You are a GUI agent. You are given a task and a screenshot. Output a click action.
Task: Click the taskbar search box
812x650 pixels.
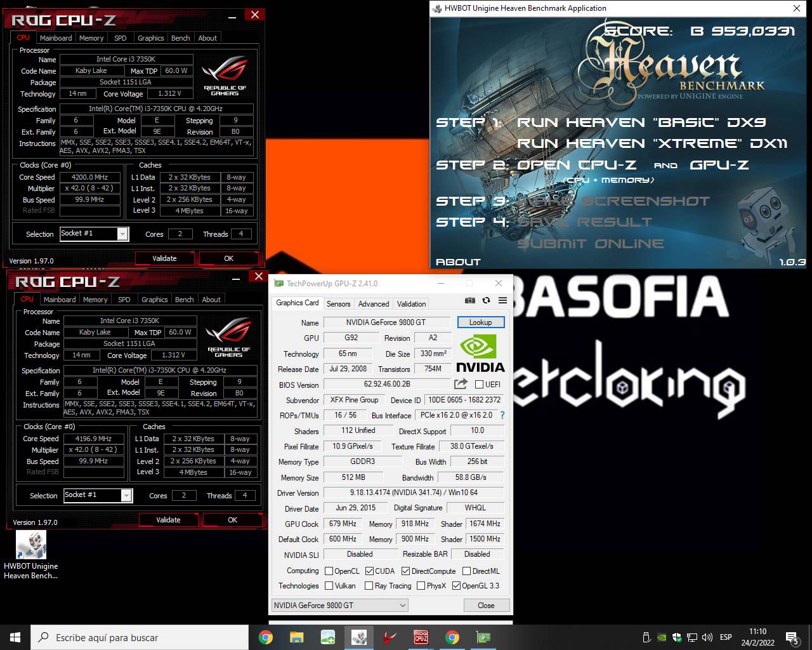coord(140,637)
